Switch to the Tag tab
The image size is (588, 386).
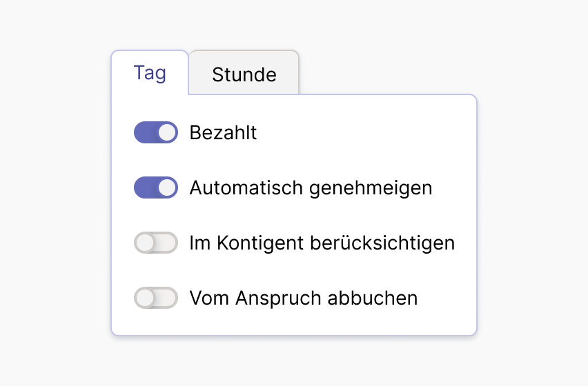(150, 72)
